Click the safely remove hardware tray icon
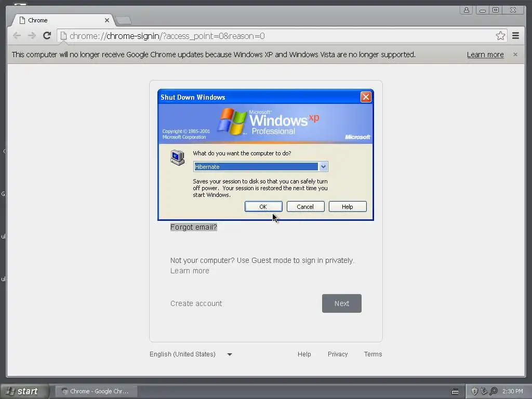Image resolution: width=532 pixels, height=399 pixels. [x=484, y=391]
